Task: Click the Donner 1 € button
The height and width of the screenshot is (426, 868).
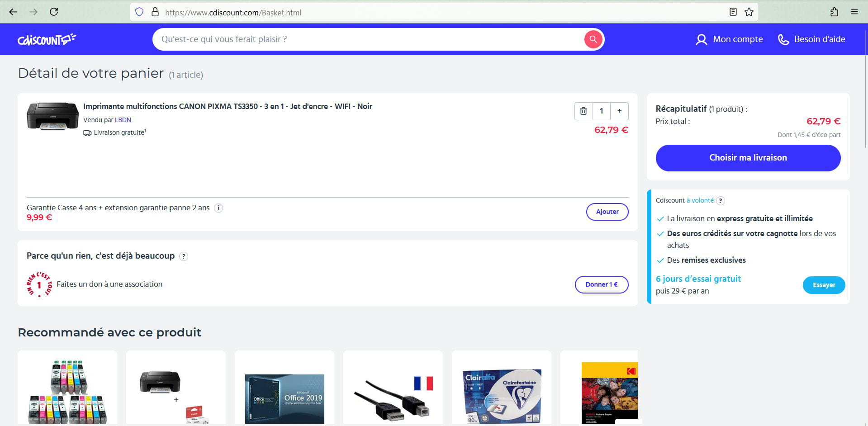Action: pos(602,284)
